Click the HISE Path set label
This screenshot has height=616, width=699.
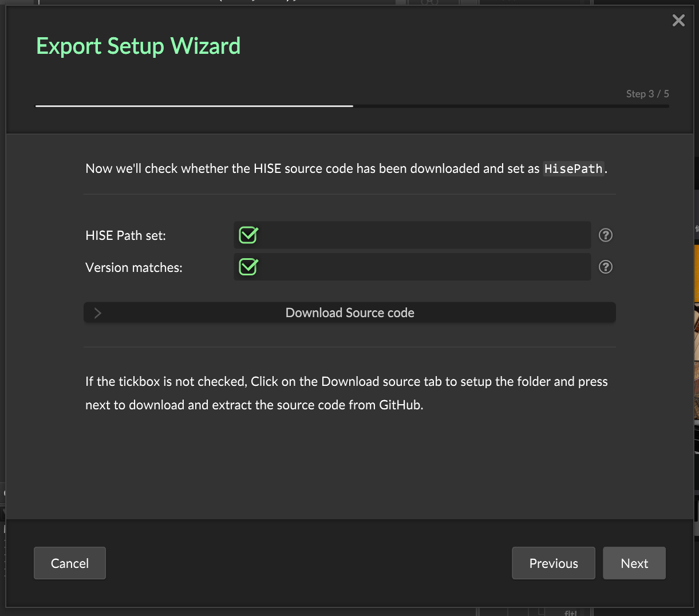[x=125, y=236]
